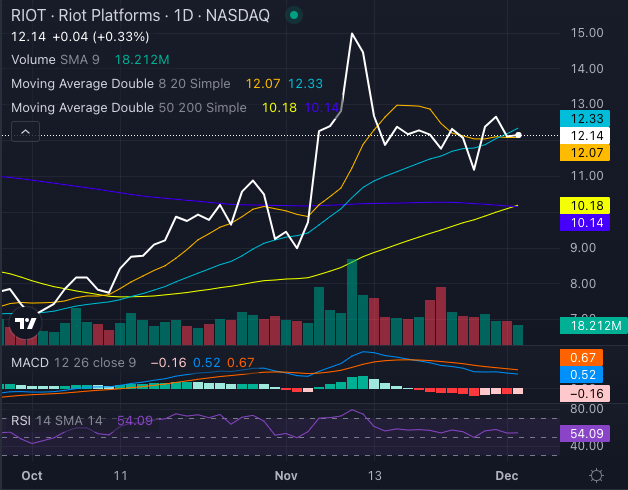Collapse the indicator legend with chevron arrow
Screen dimensions: 628x490
[24, 131]
